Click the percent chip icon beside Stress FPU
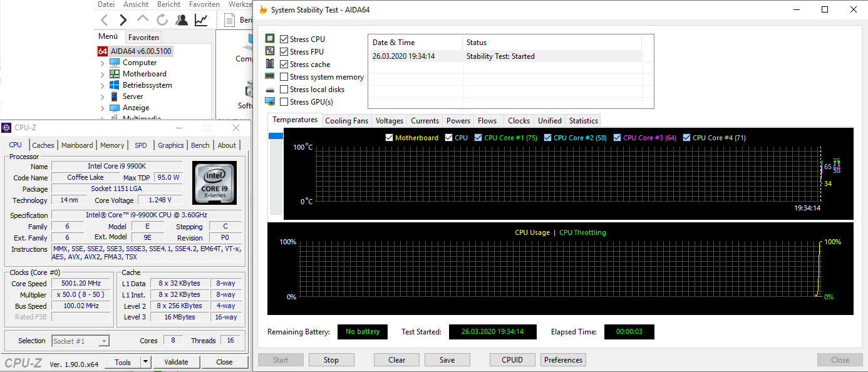 click(x=270, y=51)
